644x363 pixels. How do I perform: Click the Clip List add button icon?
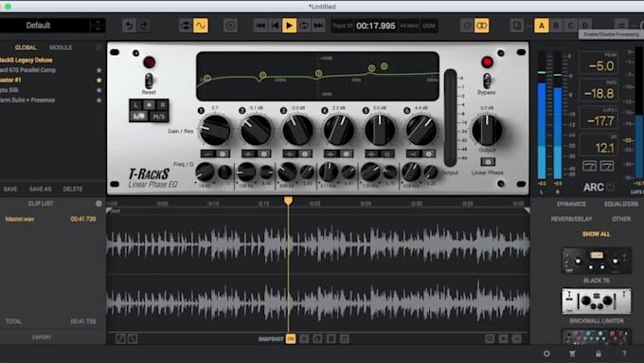(98, 204)
